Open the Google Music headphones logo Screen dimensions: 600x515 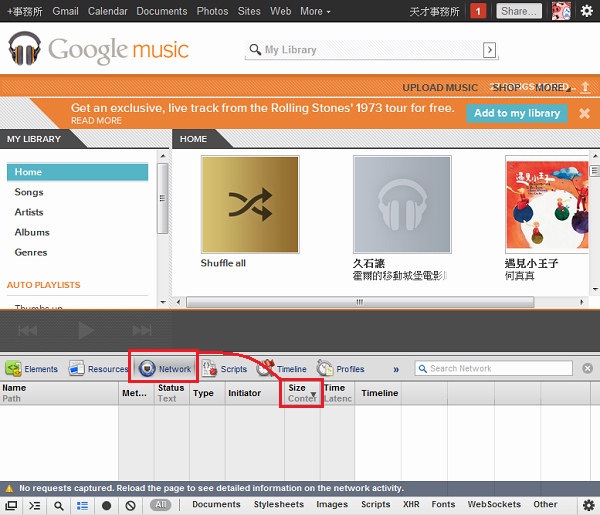(x=24, y=48)
